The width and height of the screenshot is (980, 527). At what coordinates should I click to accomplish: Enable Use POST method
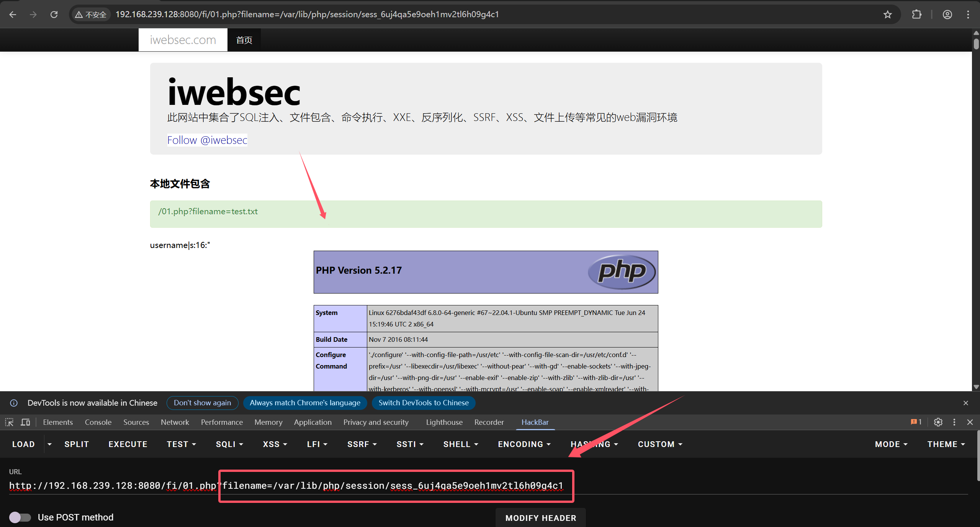point(20,517)
